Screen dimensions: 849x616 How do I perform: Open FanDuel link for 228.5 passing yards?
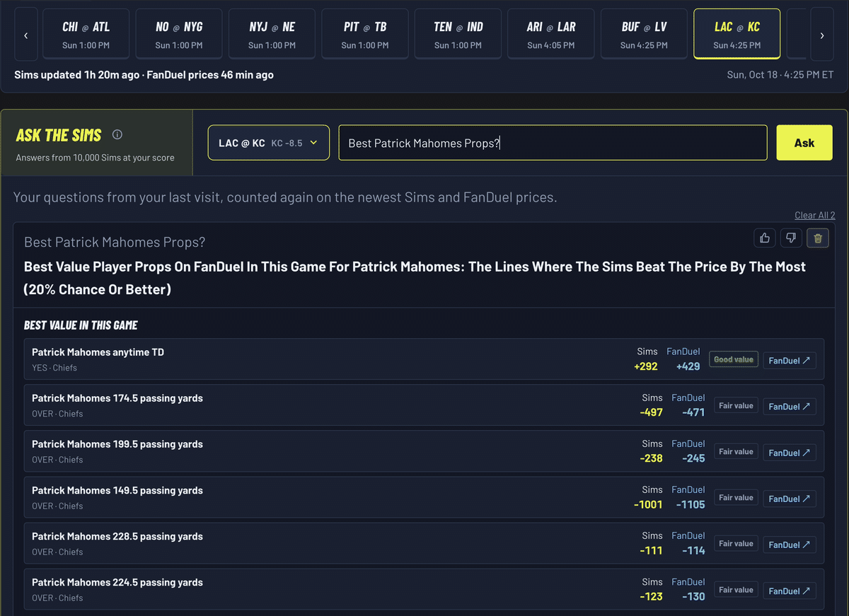click(790, 544)
